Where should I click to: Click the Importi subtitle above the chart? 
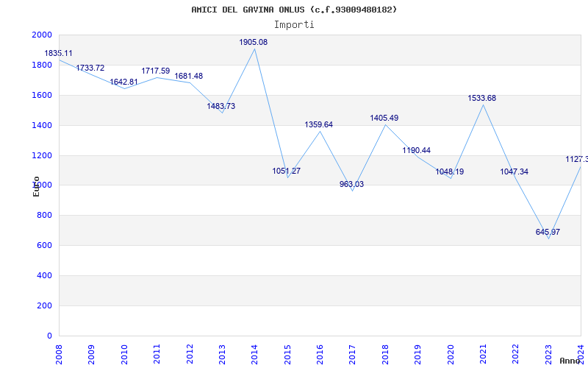pos(294,24)
